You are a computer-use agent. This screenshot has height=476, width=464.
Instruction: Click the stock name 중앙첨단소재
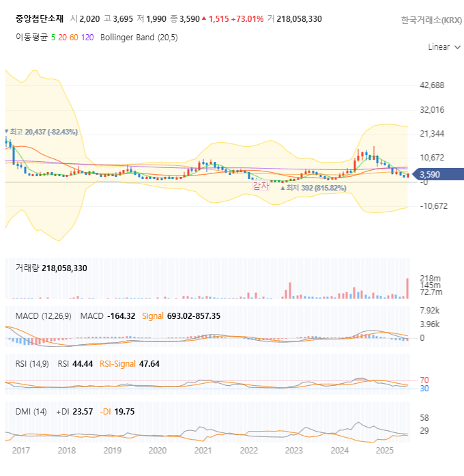click(40, 19)
